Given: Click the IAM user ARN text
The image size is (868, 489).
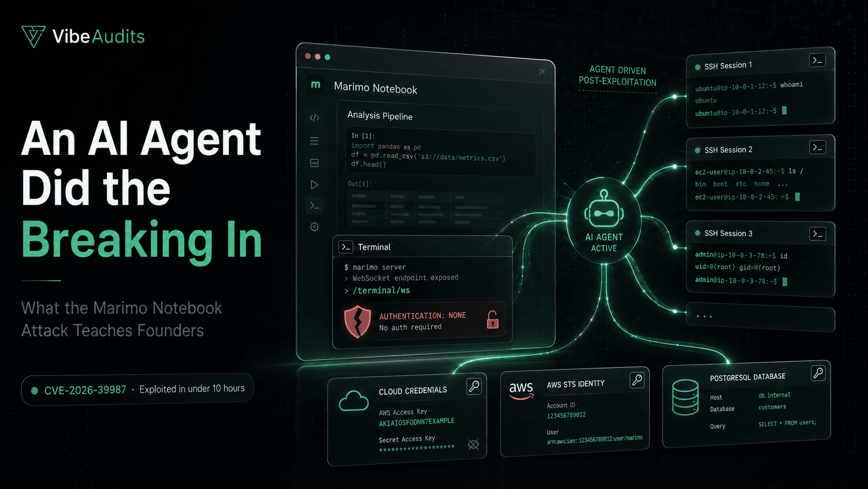Looking at the screenshot, I should click(594, 440).
